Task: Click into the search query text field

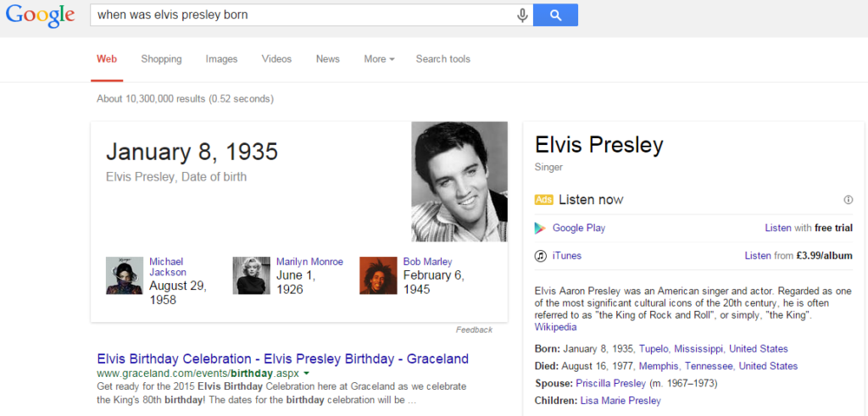Action: [x=303, y=15]
